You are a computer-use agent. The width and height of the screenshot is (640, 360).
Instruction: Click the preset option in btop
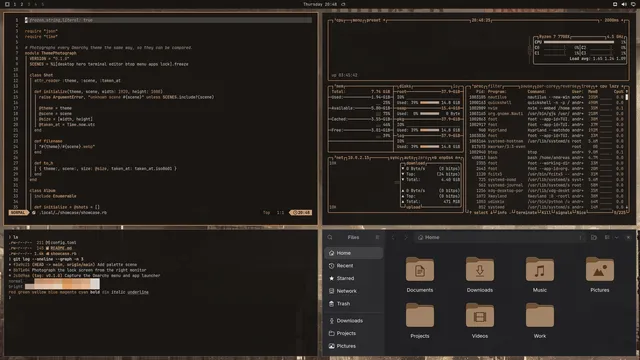coord(373,20)
